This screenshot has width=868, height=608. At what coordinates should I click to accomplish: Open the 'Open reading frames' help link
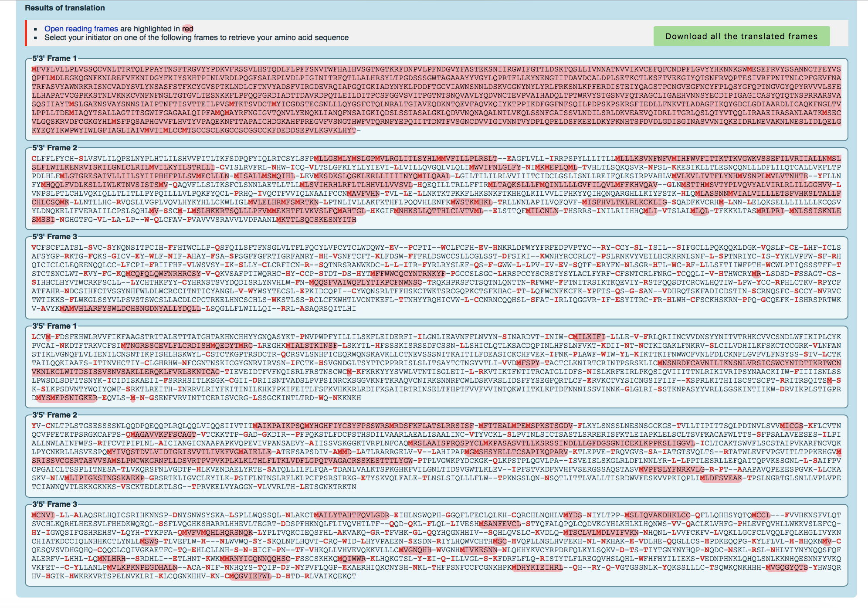coord(81,29)
